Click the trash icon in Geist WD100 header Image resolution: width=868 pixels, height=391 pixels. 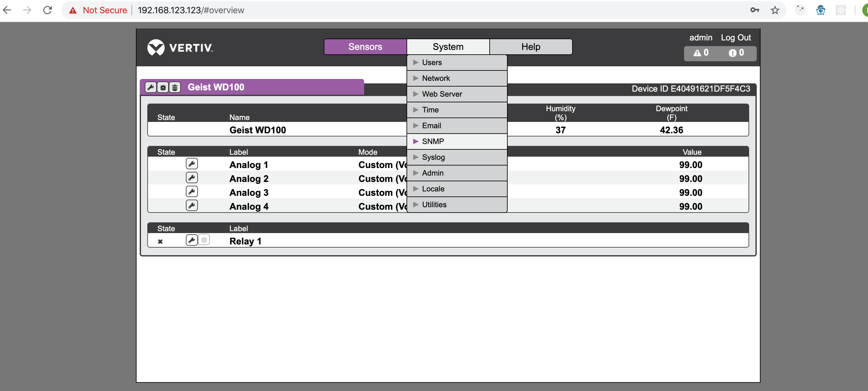pyautogui.click(x=174, y=87)
